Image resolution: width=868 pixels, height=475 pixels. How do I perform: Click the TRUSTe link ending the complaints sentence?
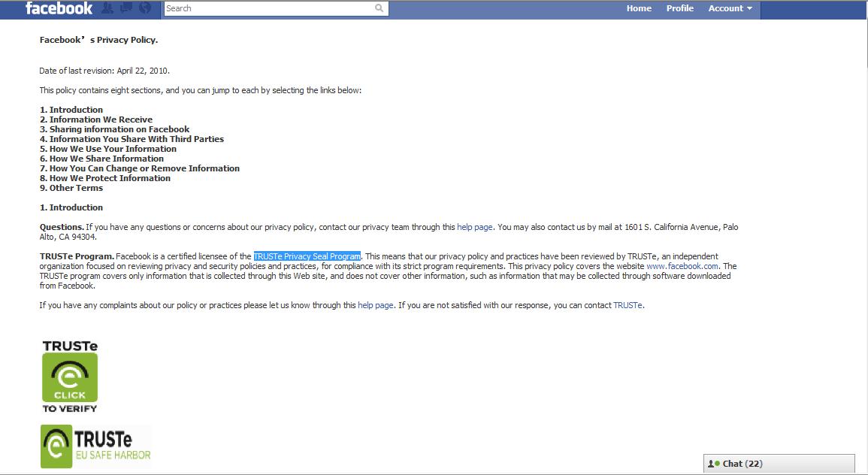[x=628, y=305]
